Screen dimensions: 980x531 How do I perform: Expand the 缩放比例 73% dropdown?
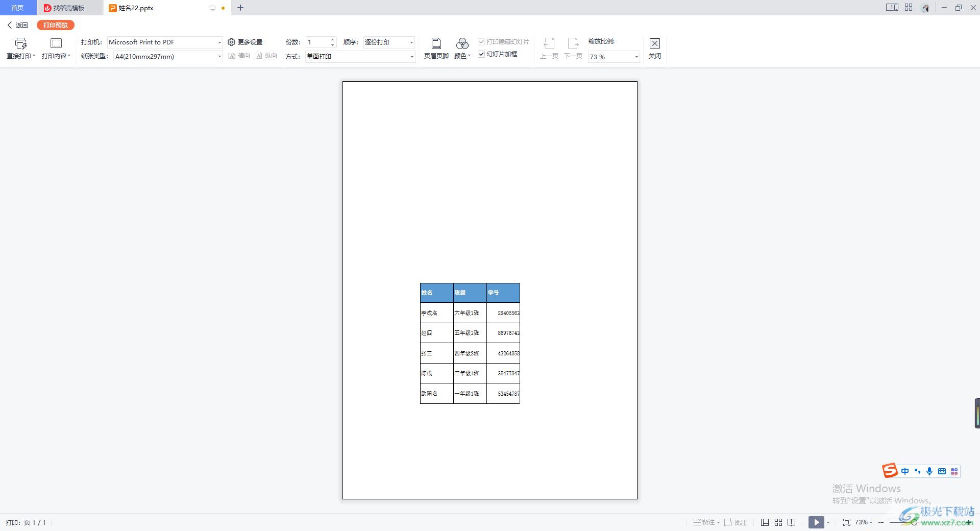coord(636,57)
